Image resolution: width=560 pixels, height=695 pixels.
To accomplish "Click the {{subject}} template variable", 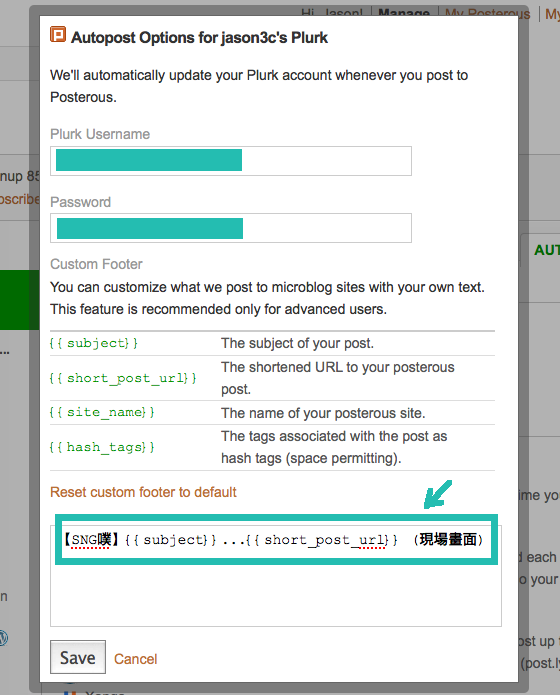I will pyautogui.click(x=94, y=343).
